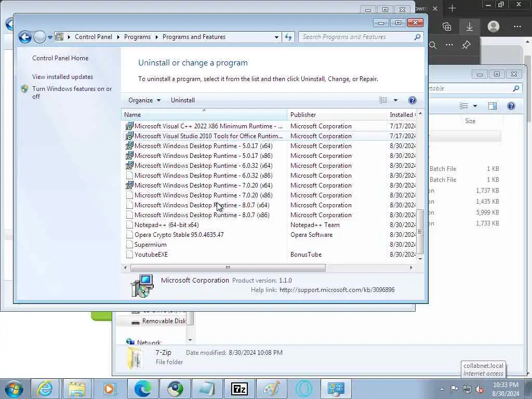
Task: Open Help in Programs and Features
Action: coord(412,100)
